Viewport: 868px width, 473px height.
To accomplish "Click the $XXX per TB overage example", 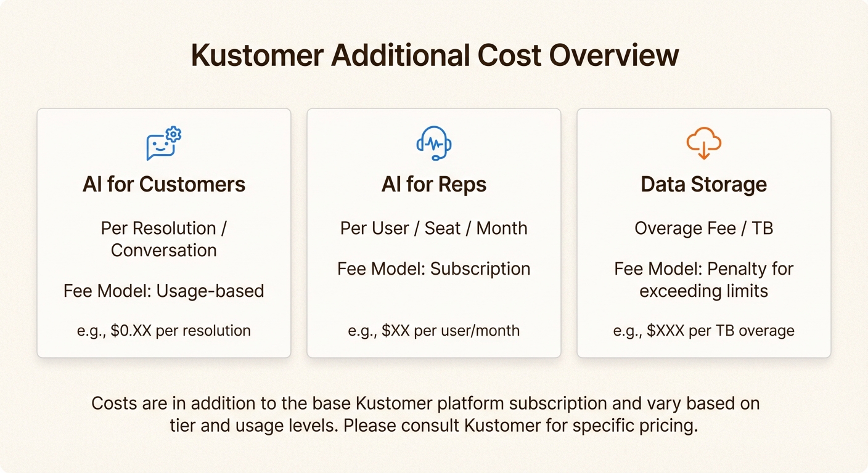I will (704, 331).
